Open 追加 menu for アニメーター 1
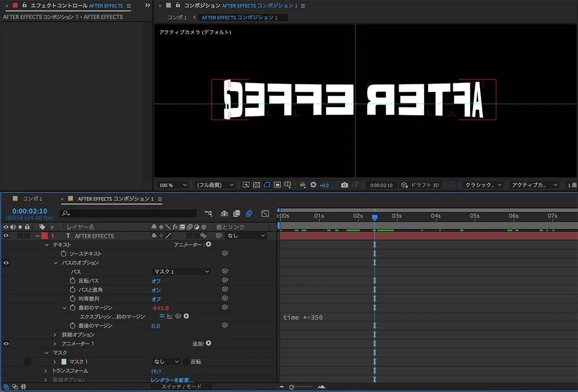 click(208, 344)
